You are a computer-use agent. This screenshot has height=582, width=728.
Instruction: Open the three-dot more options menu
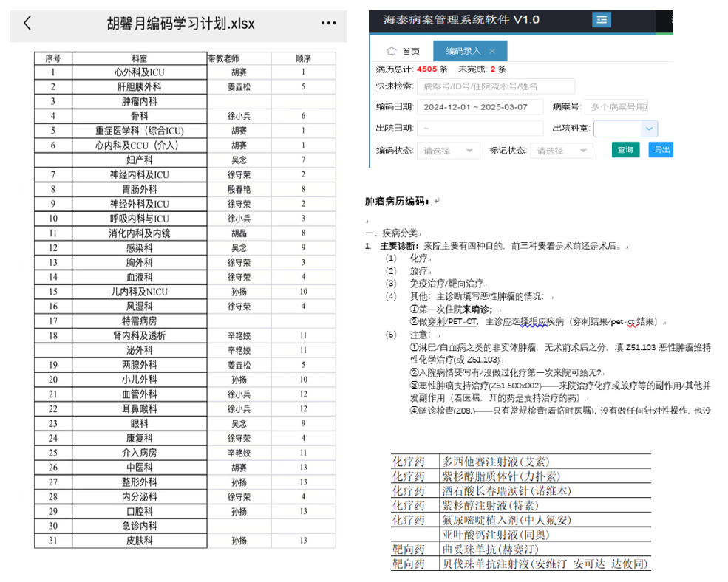[328, 23]
